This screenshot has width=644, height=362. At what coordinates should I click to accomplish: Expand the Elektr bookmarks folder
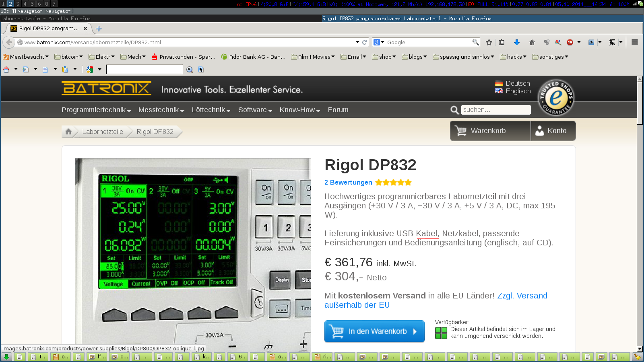pos(102,57)
